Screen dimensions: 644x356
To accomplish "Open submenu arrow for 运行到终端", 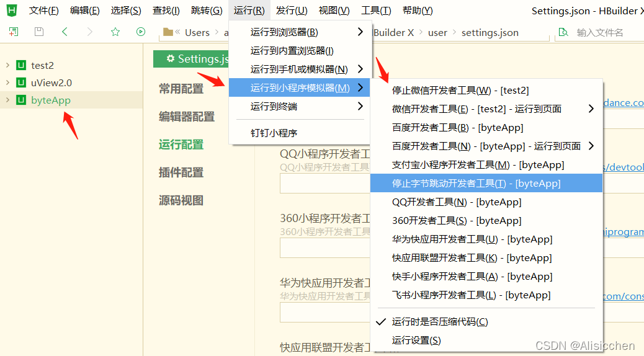I will (360, 106).
